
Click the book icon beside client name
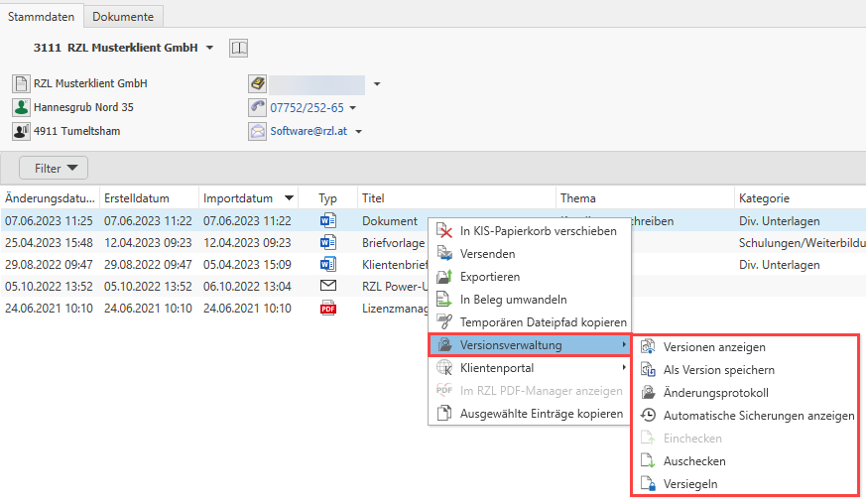238,48
